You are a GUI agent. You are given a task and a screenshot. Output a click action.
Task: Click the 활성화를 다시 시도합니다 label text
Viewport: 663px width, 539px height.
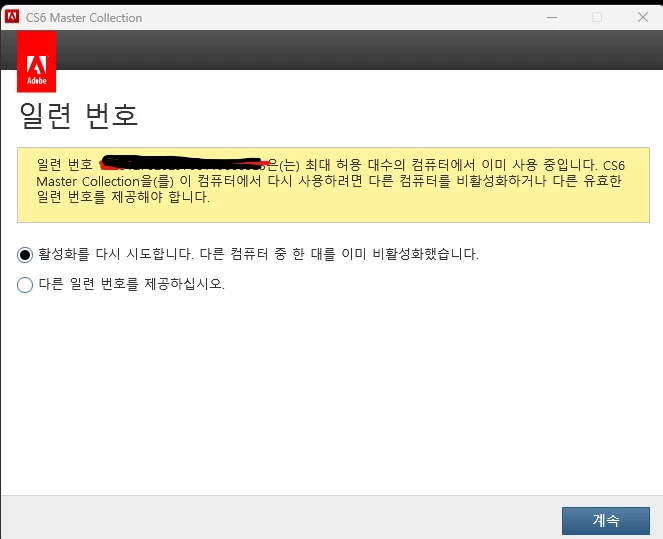(x=258, y=254)
